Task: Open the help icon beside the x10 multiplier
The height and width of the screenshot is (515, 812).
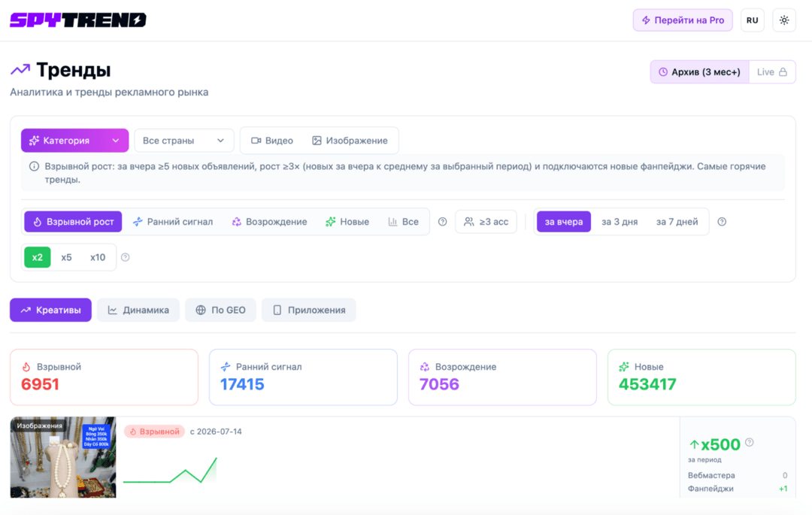Action: (126, 257)
